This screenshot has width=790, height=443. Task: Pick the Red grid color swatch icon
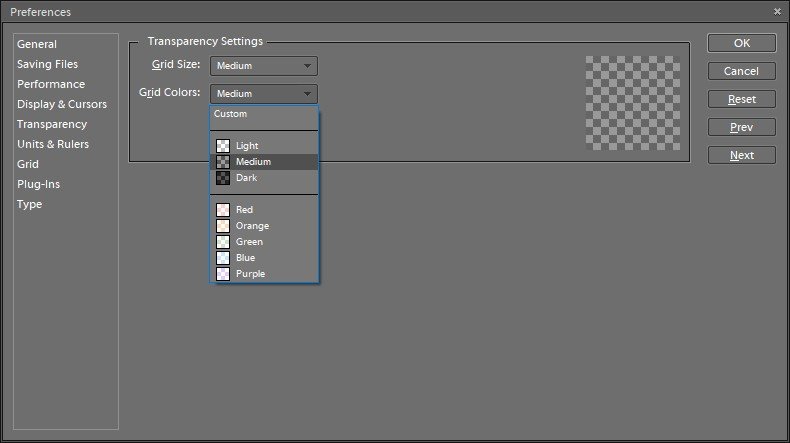(223, 210)
